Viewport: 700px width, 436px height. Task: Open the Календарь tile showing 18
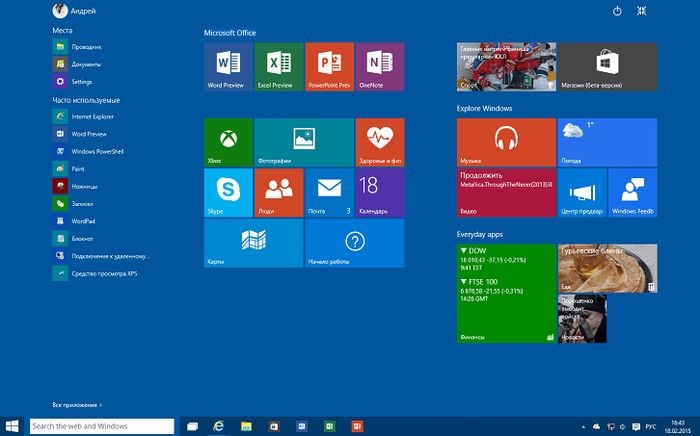pos(380,193)
